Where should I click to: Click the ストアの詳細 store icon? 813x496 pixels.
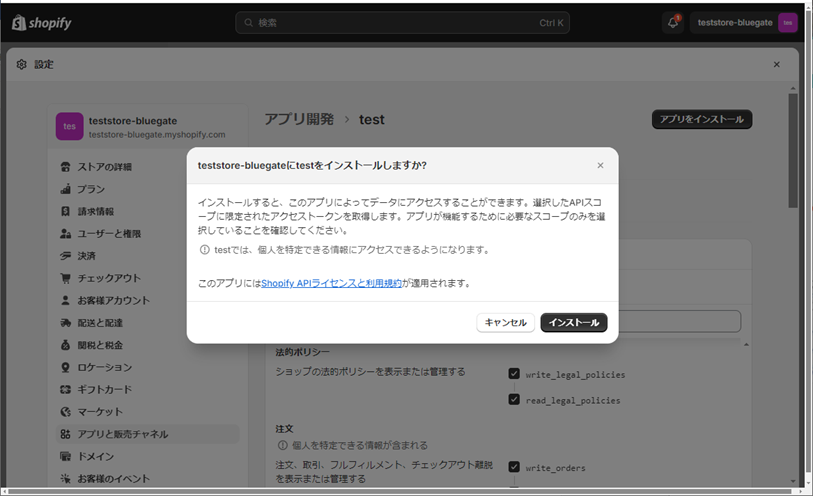click(x=66, y=167)
